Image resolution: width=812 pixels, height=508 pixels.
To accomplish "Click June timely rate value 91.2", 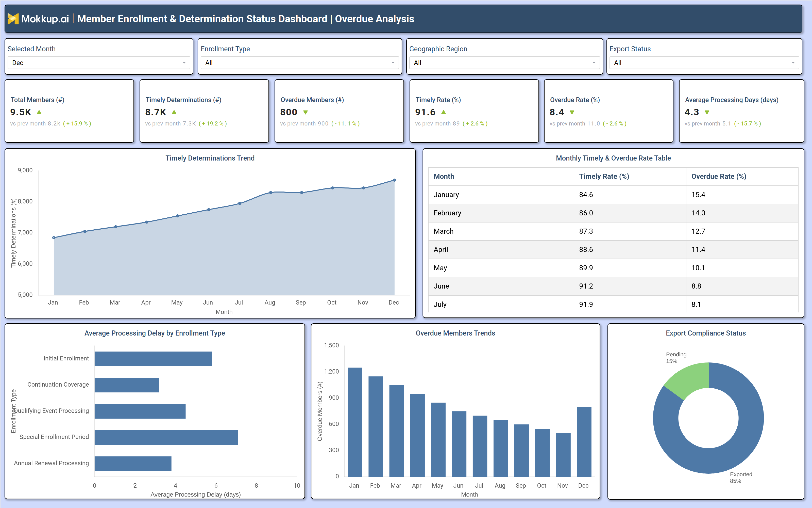I will [586, 286].
